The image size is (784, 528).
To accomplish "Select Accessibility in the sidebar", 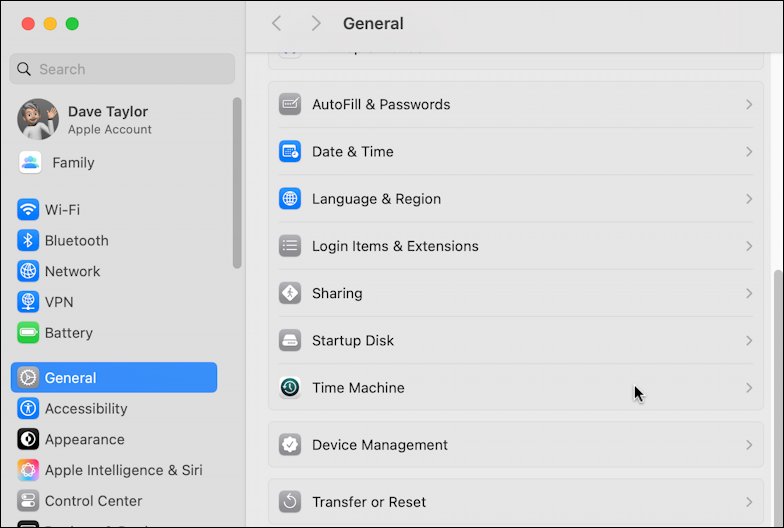I will (114, 408).
